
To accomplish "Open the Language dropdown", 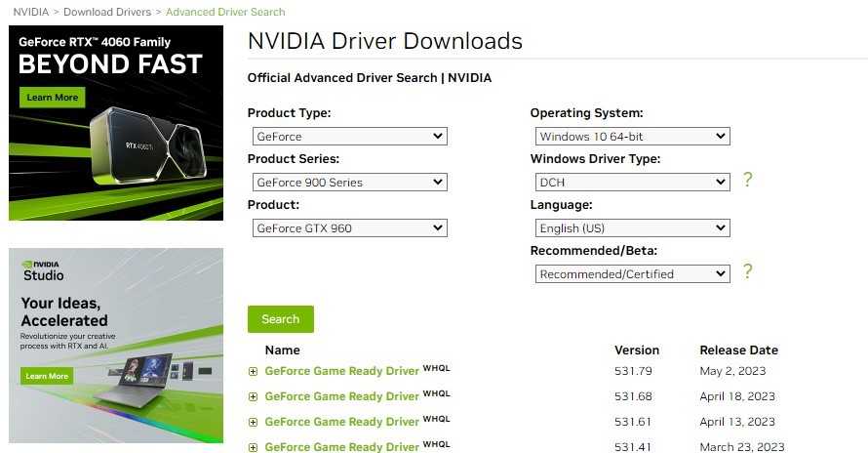I will (633, 228).
